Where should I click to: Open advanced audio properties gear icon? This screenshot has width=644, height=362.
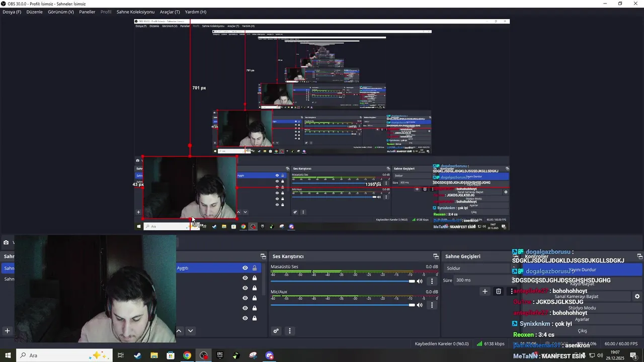pos(276,331)
